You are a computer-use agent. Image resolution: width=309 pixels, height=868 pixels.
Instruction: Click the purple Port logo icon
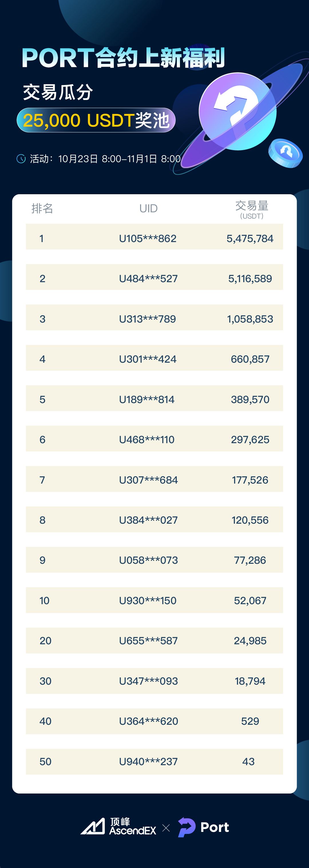[x=187, y=827]
